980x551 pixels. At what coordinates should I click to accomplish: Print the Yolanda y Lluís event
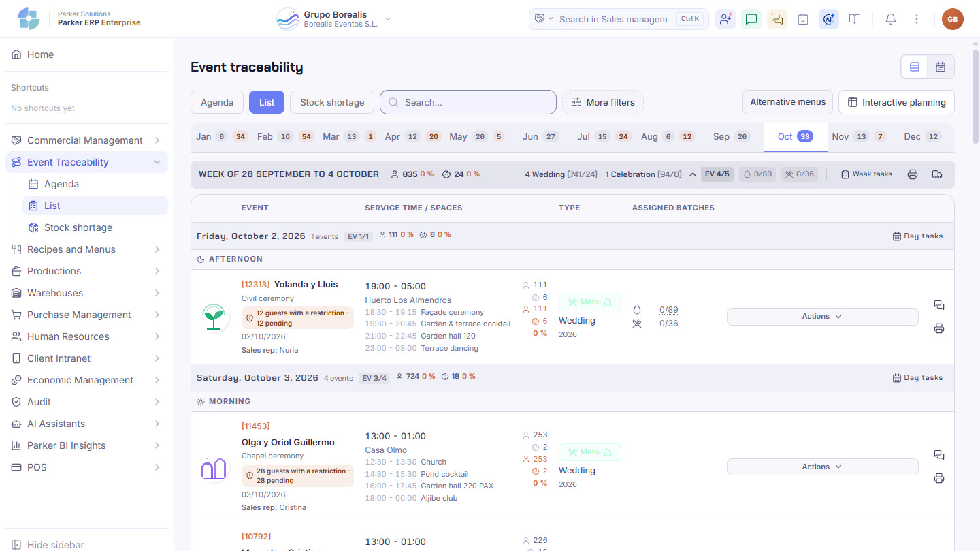(939, 328)
